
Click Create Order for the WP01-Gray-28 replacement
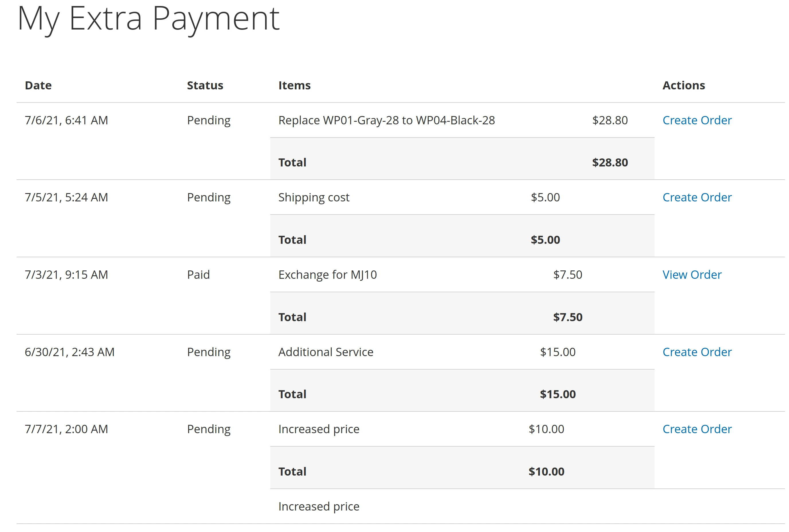[x=696, y=120]
